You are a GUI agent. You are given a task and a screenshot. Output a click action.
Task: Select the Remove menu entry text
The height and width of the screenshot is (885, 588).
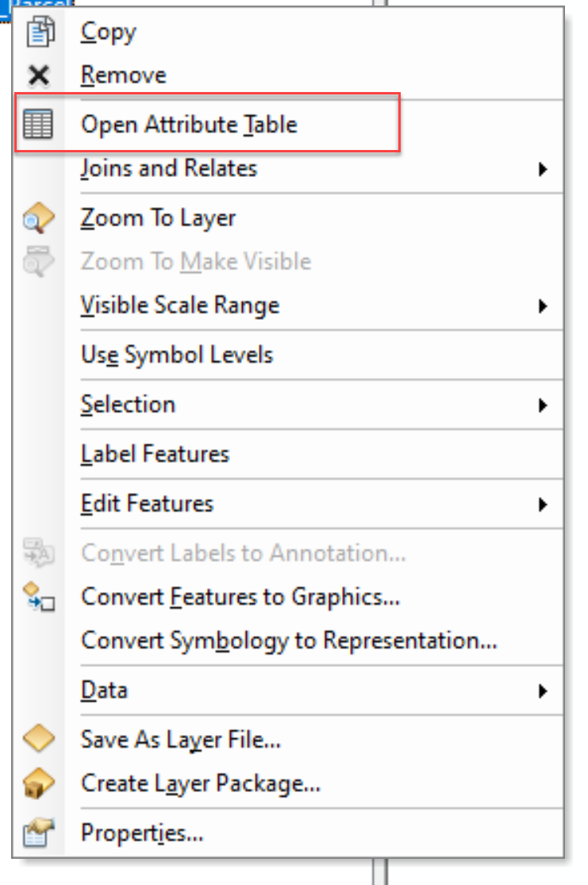click(124, 76)
